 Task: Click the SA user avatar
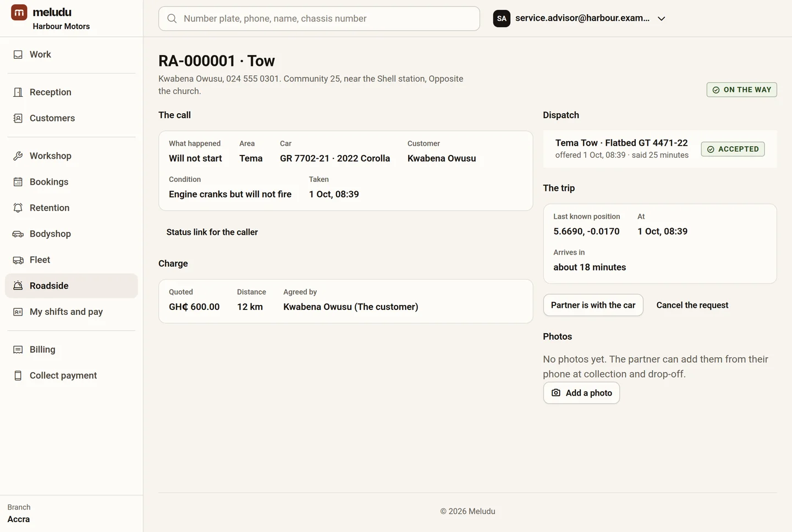502,19
